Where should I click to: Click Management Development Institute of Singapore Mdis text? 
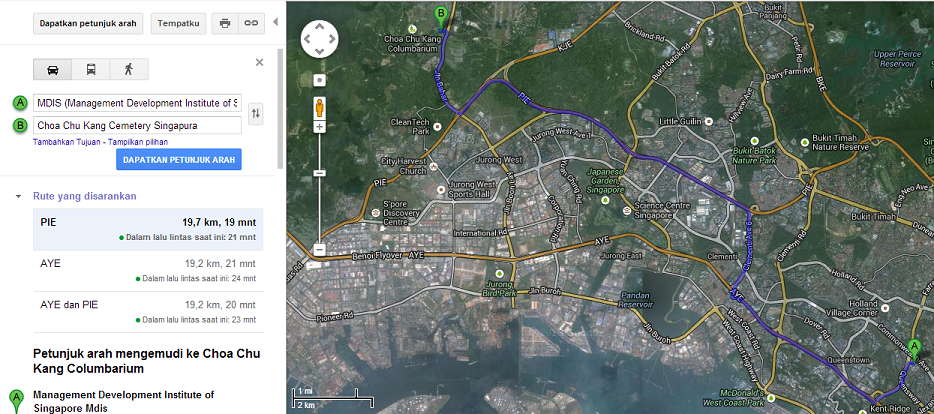point(123,401)
